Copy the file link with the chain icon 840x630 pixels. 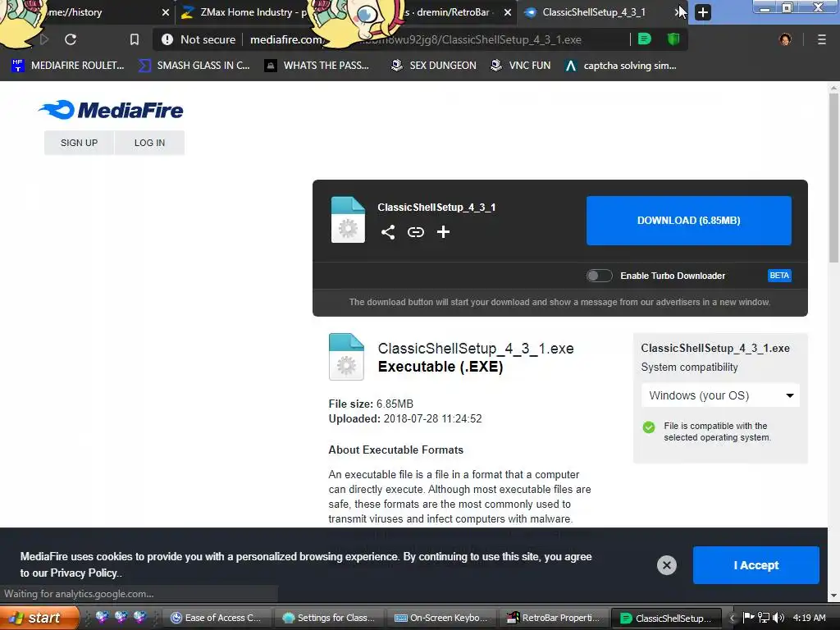[x=416, y=232]
